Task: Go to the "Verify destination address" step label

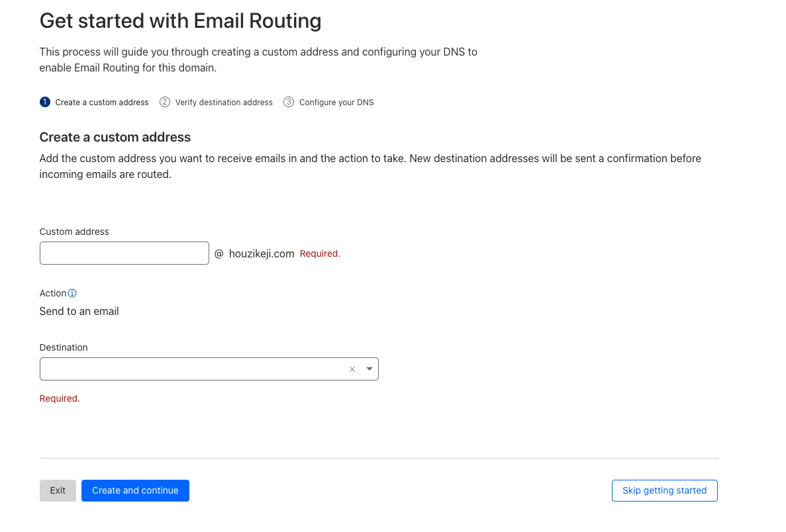Action: [224, 103]
